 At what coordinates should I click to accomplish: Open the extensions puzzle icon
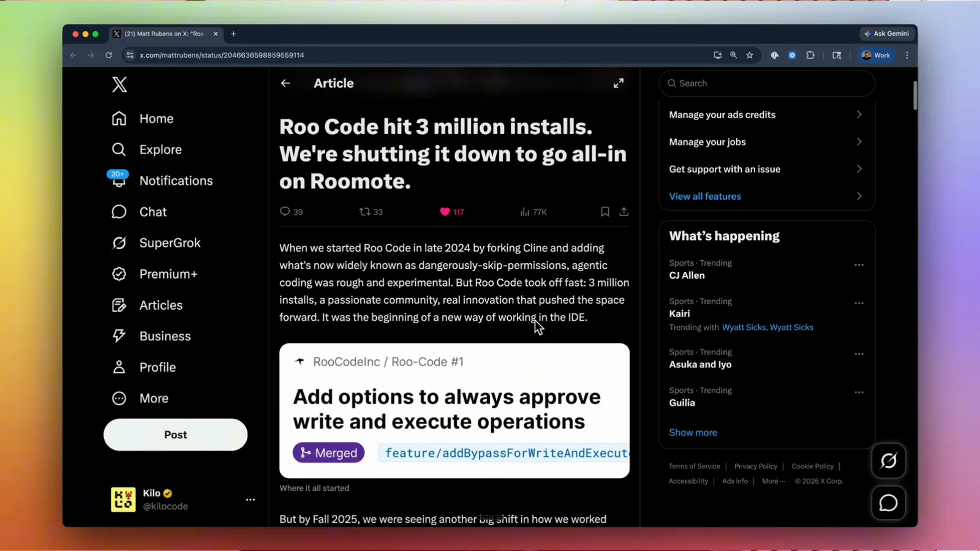tap(810, 55)
